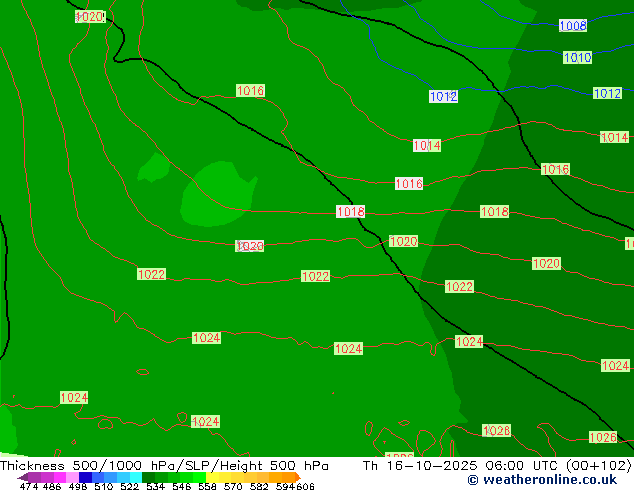Click the red 1026 isobar label

pos(603,437)
